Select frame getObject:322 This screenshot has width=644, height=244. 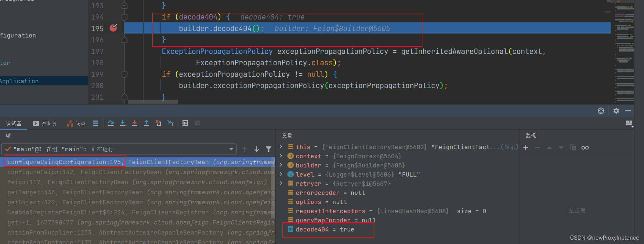coord(138,202)
